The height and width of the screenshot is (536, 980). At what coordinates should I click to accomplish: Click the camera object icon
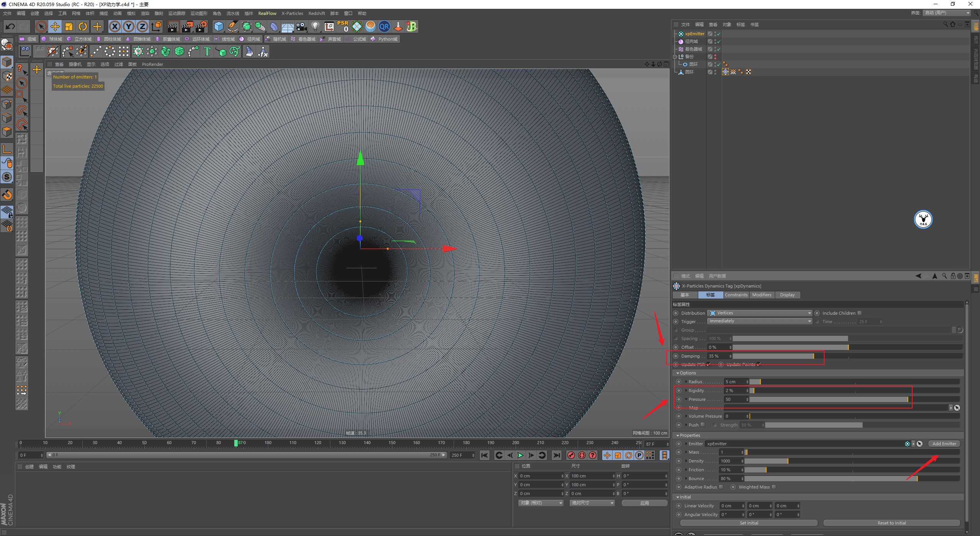[x=302, y=26]
